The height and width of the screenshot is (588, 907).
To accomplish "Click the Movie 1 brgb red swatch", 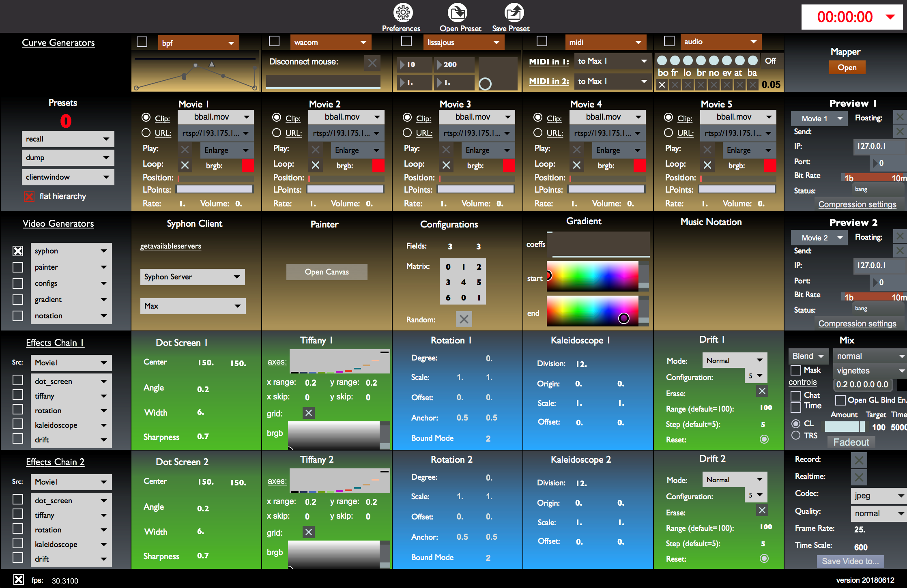I will [247, 165].
